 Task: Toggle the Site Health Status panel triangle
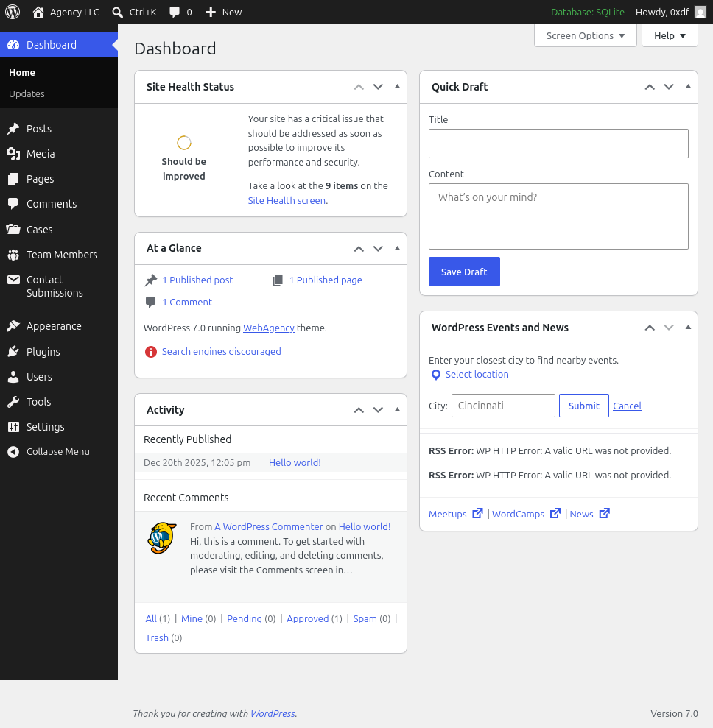(397, 87)
